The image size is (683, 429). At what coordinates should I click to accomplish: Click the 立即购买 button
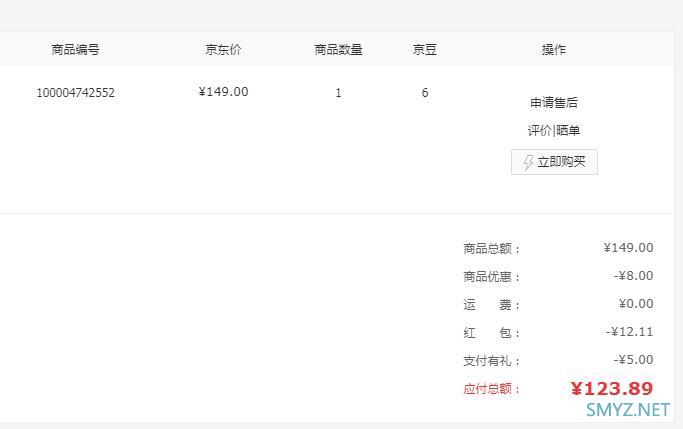click(554, 162)
